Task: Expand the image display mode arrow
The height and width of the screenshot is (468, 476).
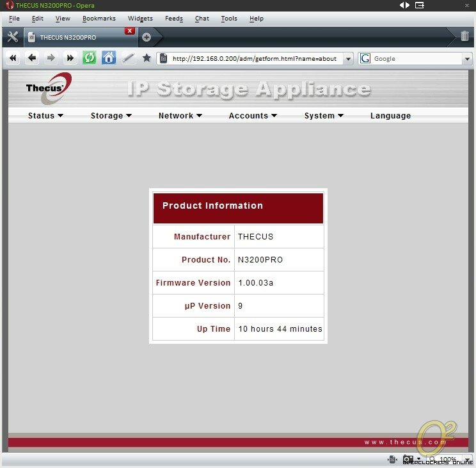Action: 418,459
